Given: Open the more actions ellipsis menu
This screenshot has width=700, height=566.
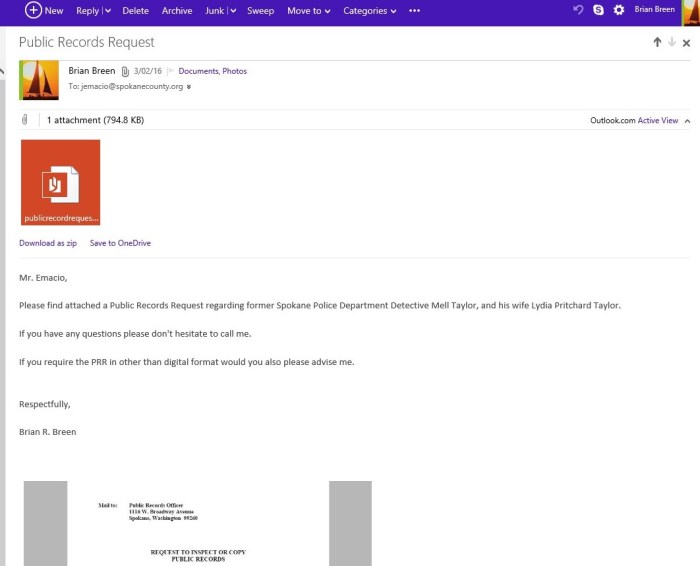Looking at the screenshot, I should click(414, 10).
